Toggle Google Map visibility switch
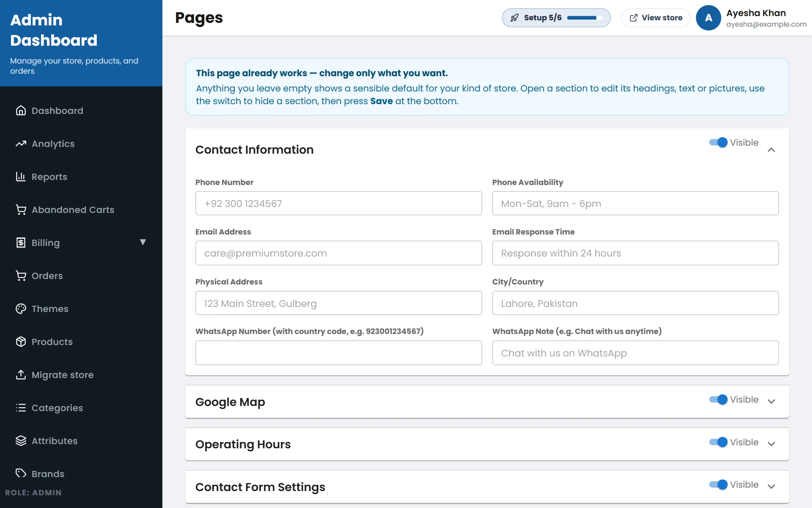 718,400
